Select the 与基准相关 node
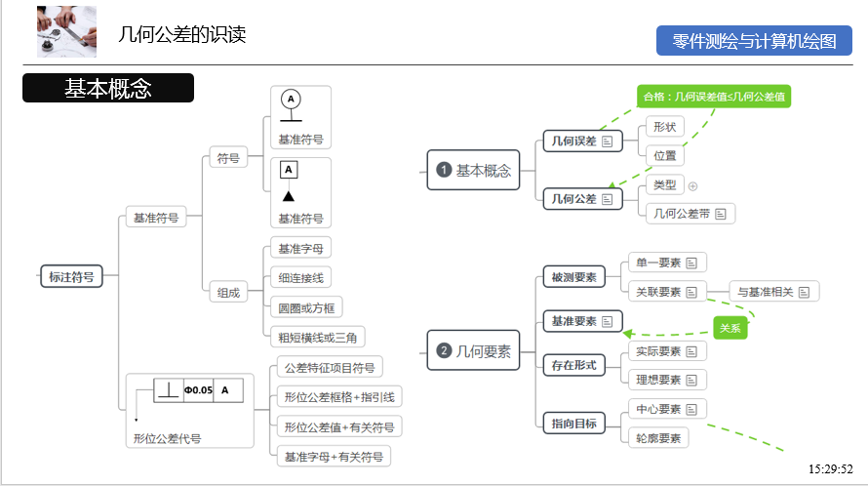Image resolution: width=868 pixels, height=486 pixels. point(774,292)
